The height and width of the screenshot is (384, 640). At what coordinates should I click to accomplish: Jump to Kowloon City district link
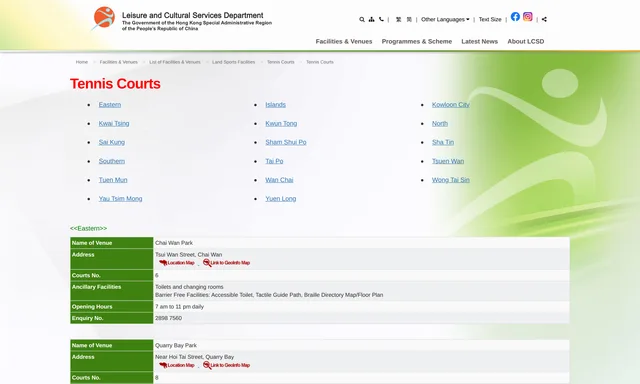point(451,104)
